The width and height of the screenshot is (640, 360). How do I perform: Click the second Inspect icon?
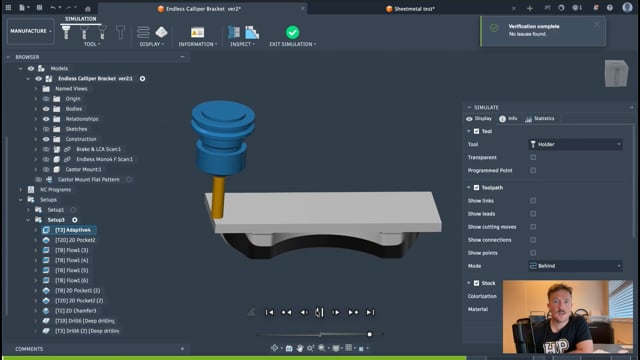pos(252,32)
